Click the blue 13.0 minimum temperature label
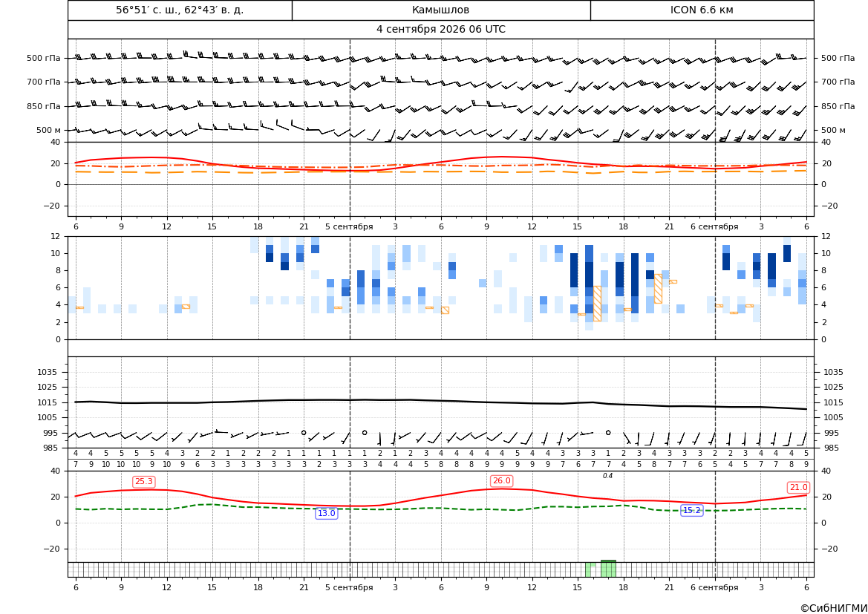The width and height of the screenshot is (868, 614). pos(326,513)
